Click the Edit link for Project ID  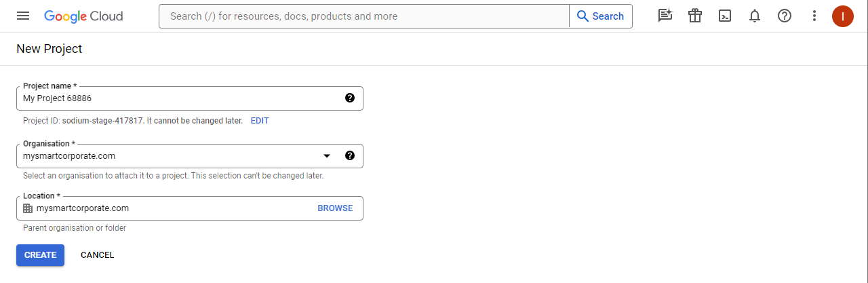pos(260,121)
